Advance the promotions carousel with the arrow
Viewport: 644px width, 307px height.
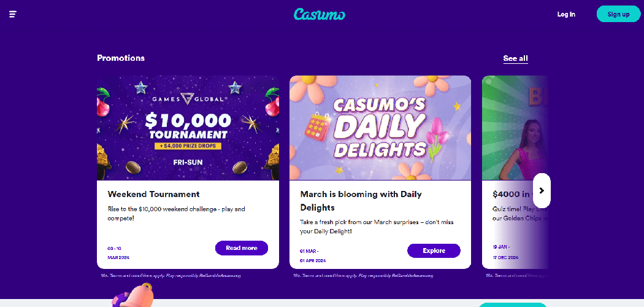pos(542,190)
